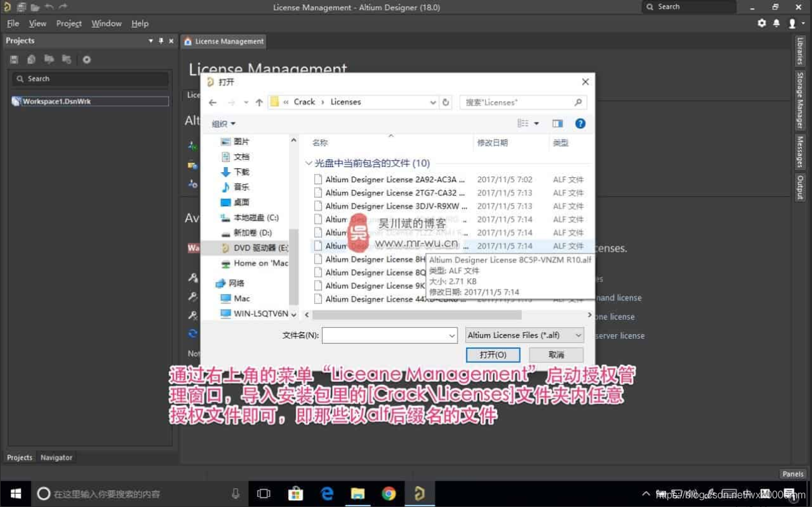
Task: Toggle the preview pane icon in dialog
Action: (557, 124)
